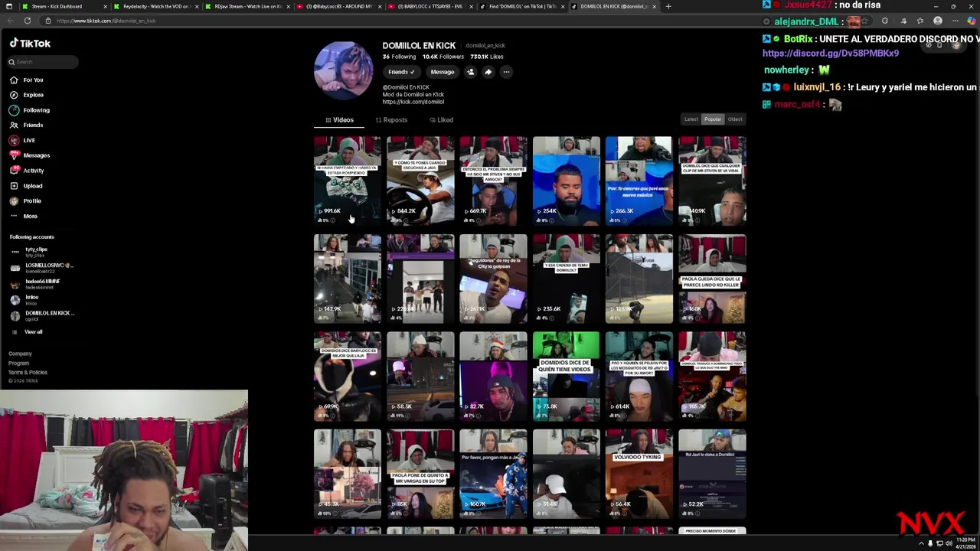Open the Explore page in sidebar
Viewport: 980px width, 551px height.
(27, 95)
